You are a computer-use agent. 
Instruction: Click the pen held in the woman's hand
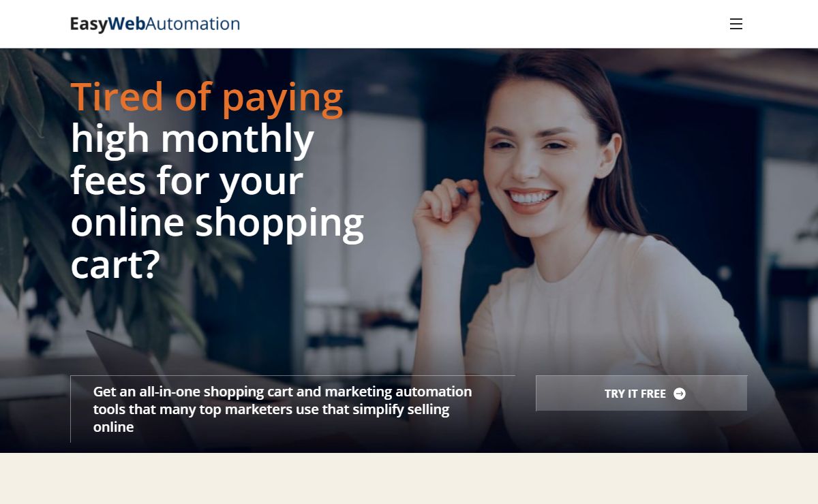(x=465, y=193)
